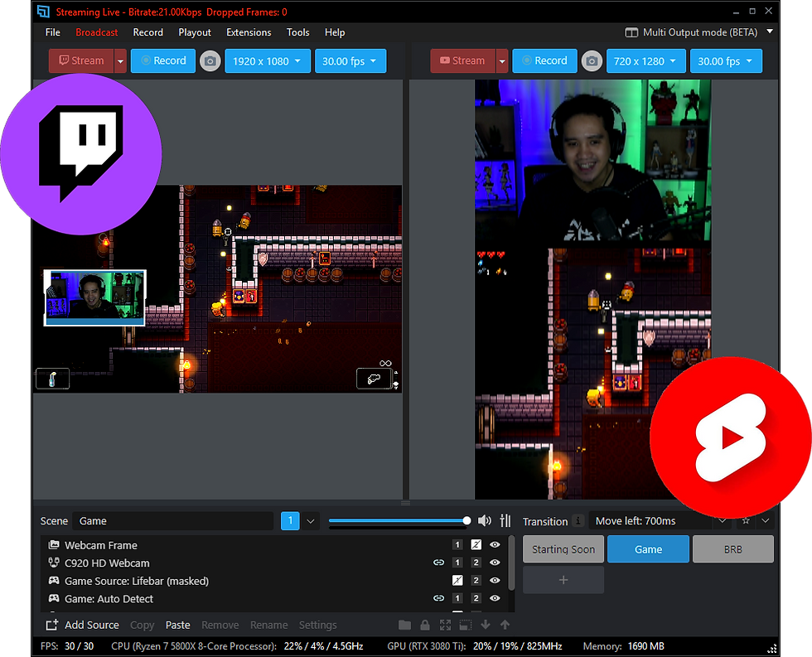Lock the selected source position

(424, 625)
